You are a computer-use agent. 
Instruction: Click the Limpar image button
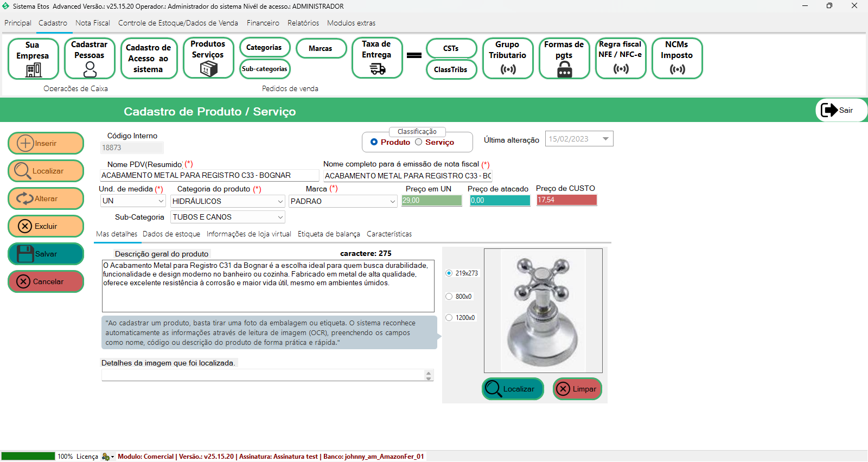pos(577,389)
